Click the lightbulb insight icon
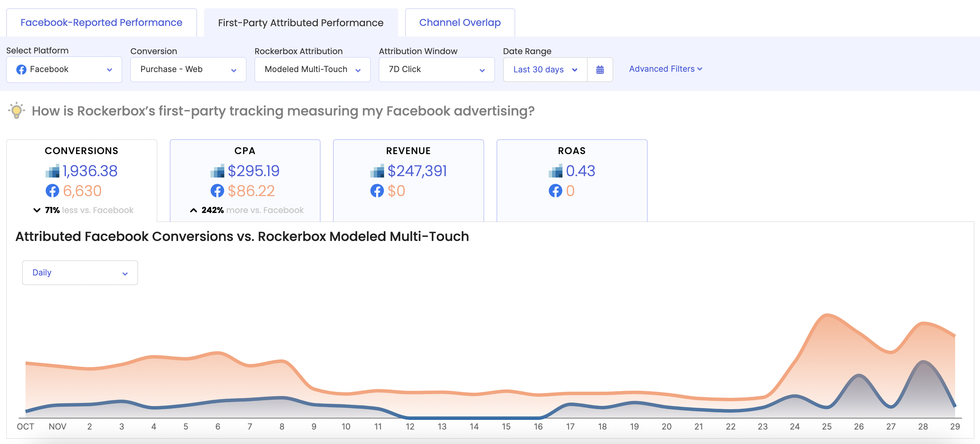 (16, 111)
